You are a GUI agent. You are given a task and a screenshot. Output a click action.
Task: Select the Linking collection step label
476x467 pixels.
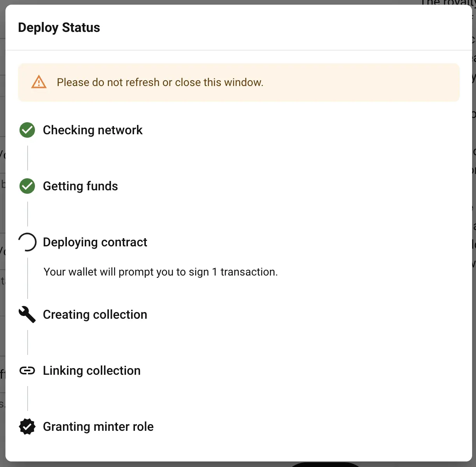tap(91, 370)
